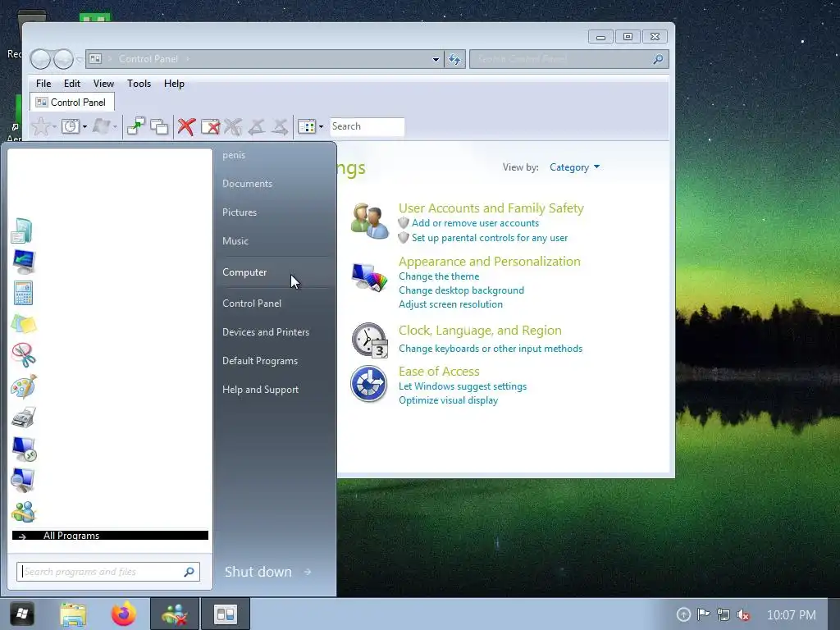Click the network tray icon
The width and height of the screenshot is (840, 630).
pyautogui.click(x=724, y=615)
